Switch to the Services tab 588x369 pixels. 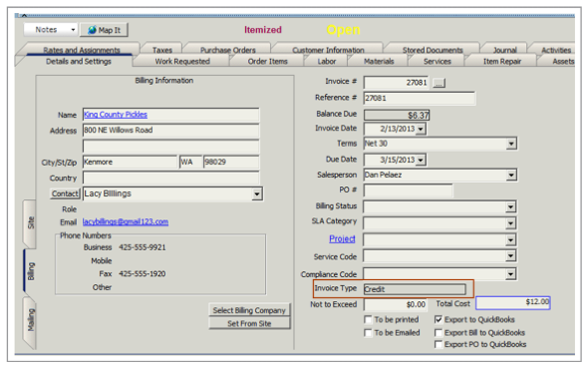click(437, 61)
